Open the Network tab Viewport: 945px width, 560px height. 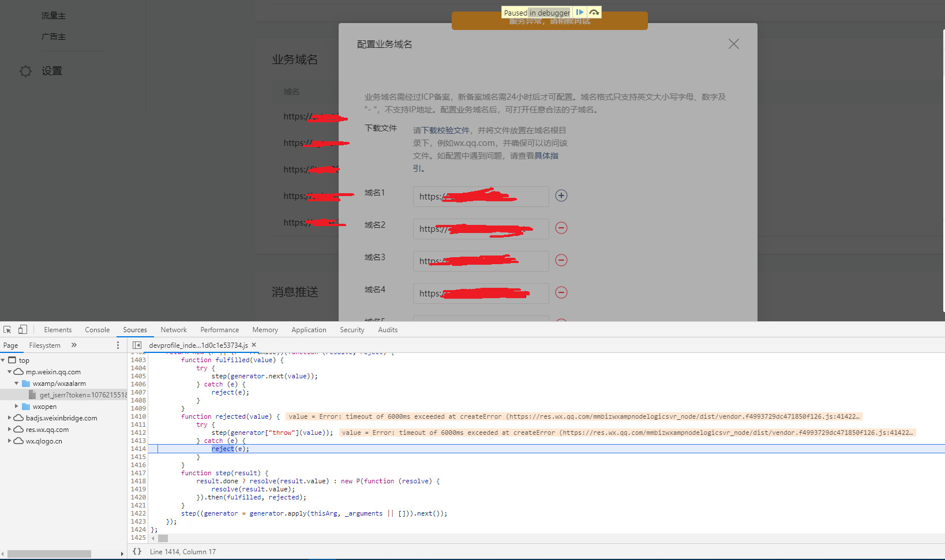coord(174,330)
